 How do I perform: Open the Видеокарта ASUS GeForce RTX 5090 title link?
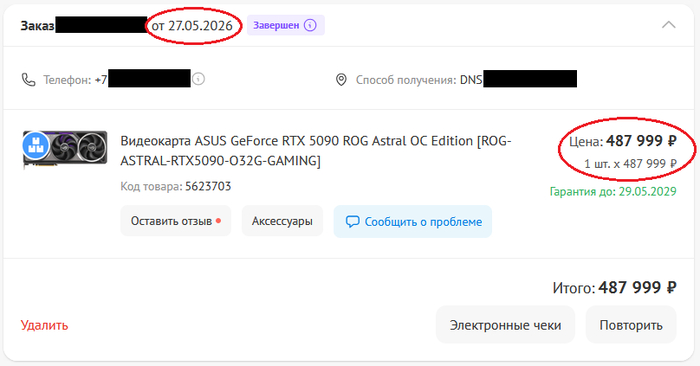316,150
